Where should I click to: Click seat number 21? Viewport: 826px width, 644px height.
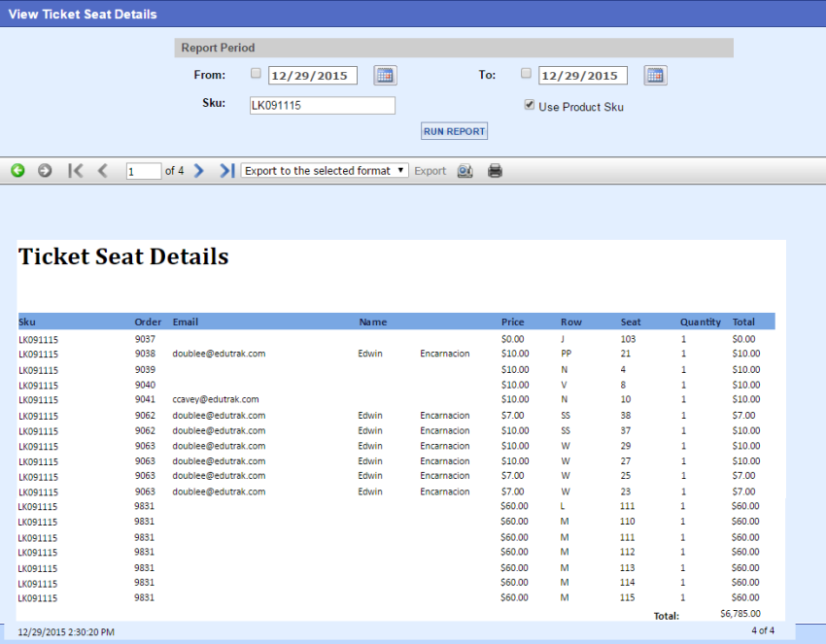[x=625, y=354]
